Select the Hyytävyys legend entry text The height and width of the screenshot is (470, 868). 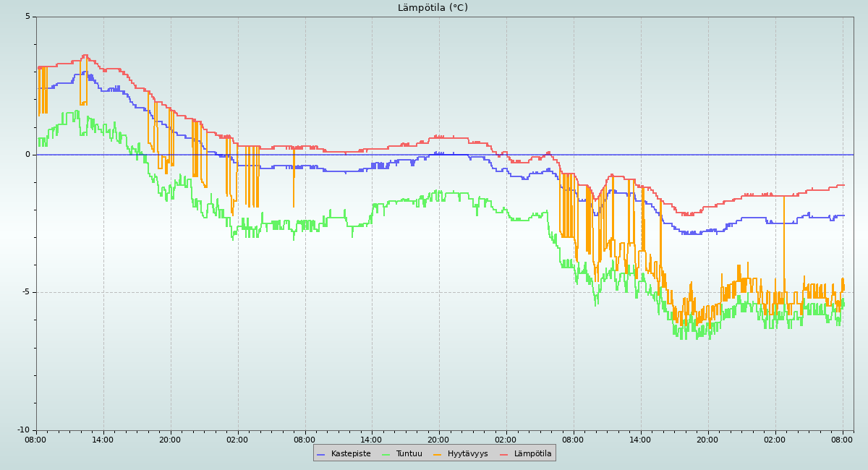(467, 454)
